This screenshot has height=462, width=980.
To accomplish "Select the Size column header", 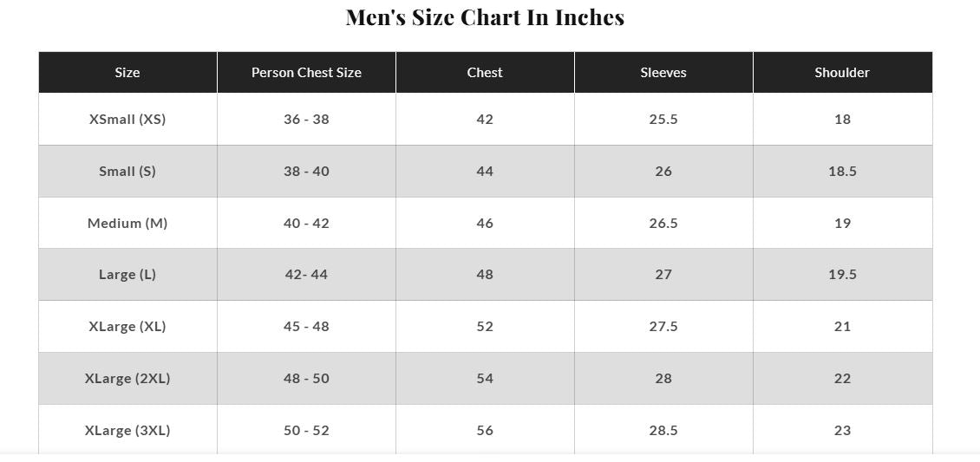I will click(127, 73).
